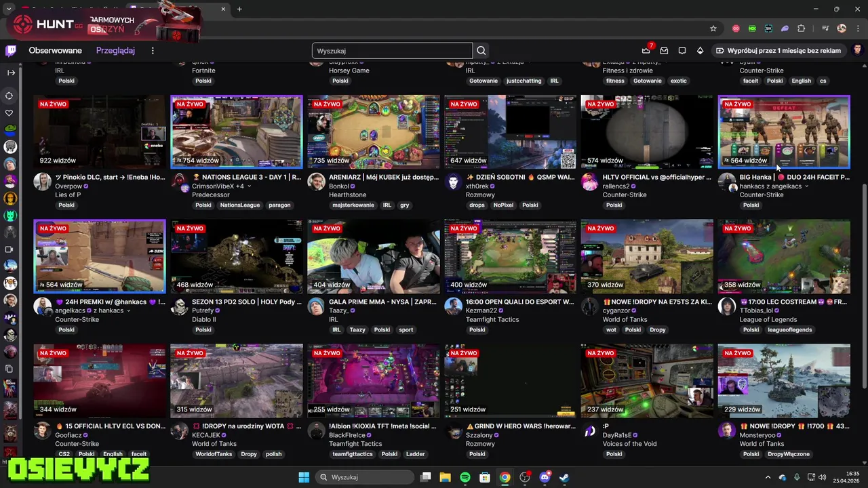Open Voices of the Void category link
The width and height of the screenshot is (868, 488).
point(629,444)
